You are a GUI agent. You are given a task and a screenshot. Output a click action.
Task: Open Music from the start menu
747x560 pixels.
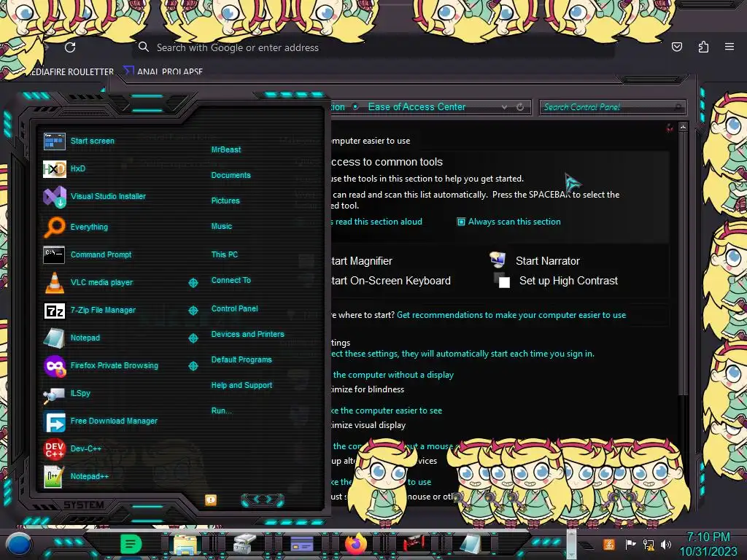(222, 227)
